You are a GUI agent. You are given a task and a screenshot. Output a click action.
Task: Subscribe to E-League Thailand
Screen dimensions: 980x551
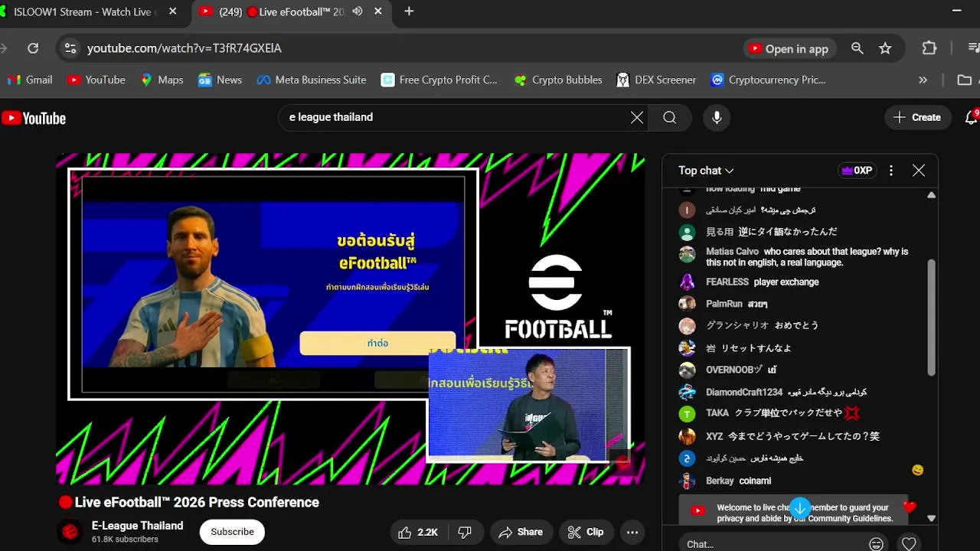[232, 532]
